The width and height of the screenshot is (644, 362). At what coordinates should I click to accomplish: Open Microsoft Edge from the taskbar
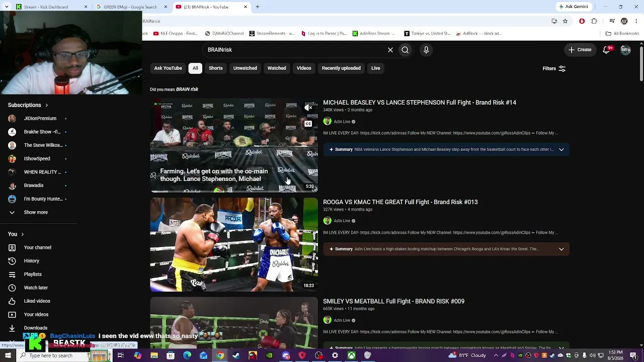(187, 355)
